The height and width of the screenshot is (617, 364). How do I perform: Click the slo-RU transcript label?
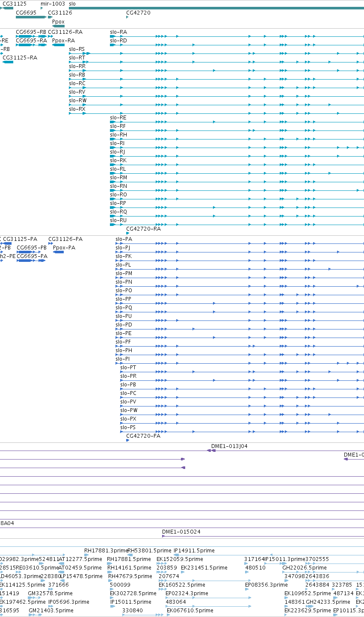pyautogui.click(x=118, y=220)
